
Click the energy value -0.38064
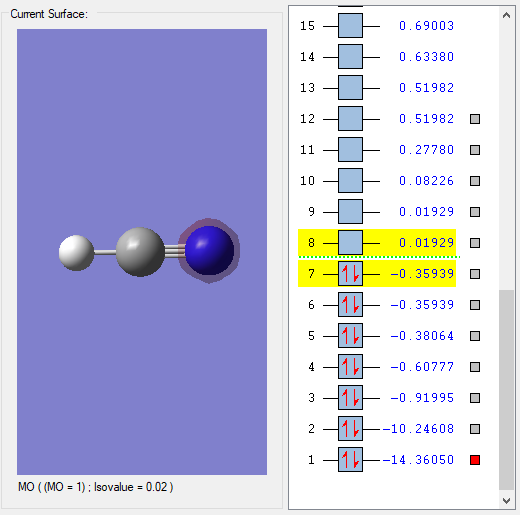pos(422,336)
